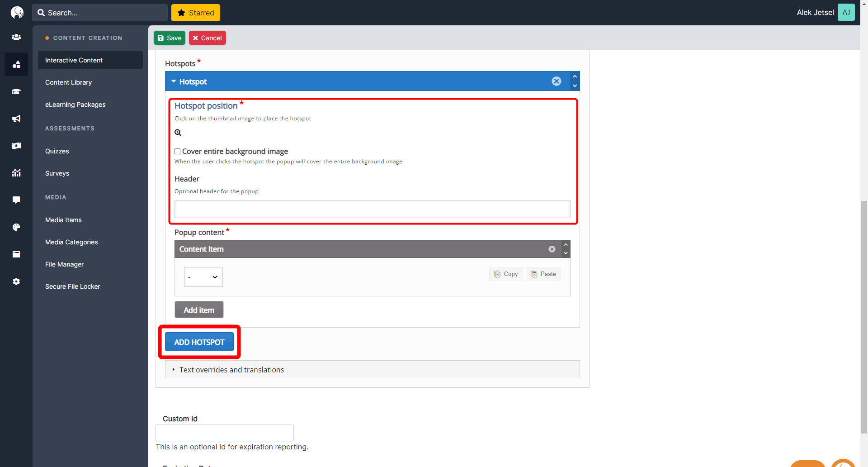Open Content Library menu item
The width and height of the screenshot is (868, 467).
68,82
